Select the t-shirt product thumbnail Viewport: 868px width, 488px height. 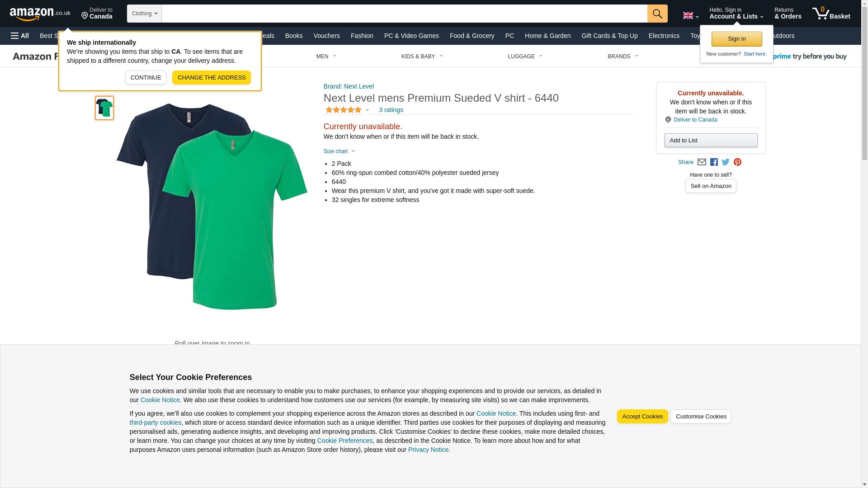[104, 108]
